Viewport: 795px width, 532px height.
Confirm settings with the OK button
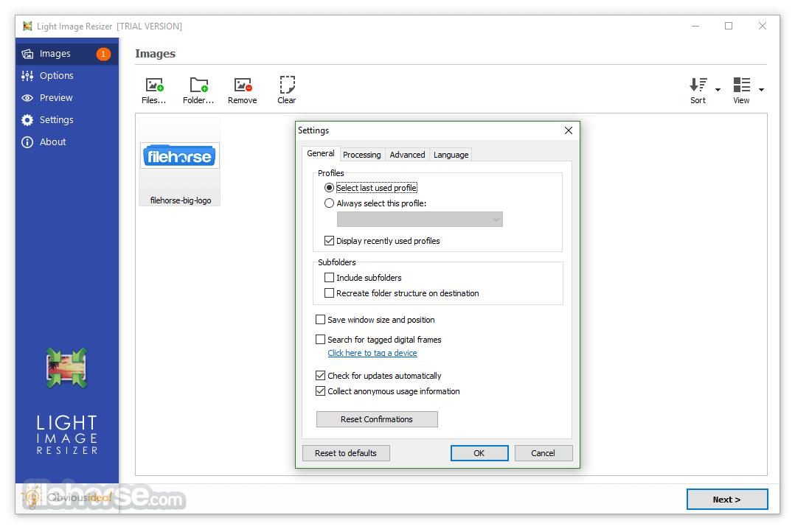click(479, 453)
